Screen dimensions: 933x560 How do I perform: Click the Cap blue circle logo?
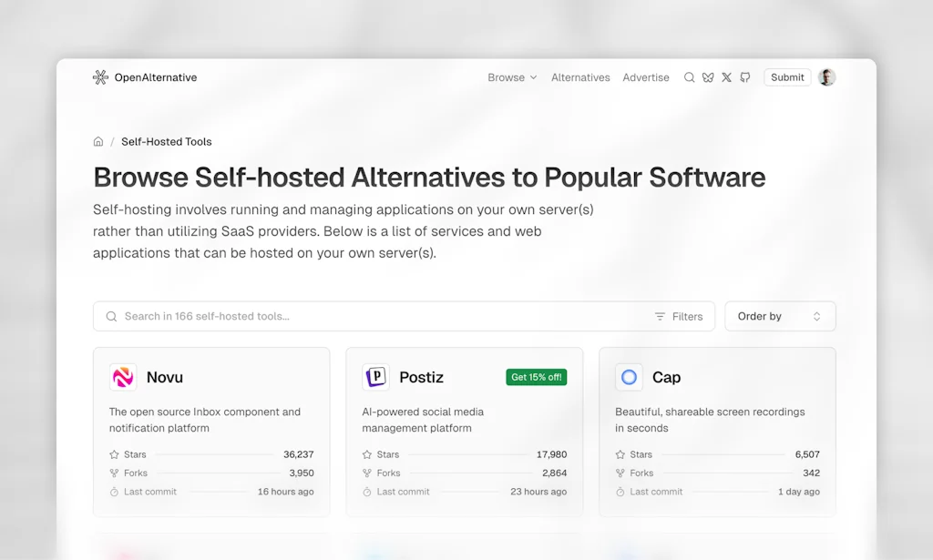pyautogui.click(x=629, y=377)
